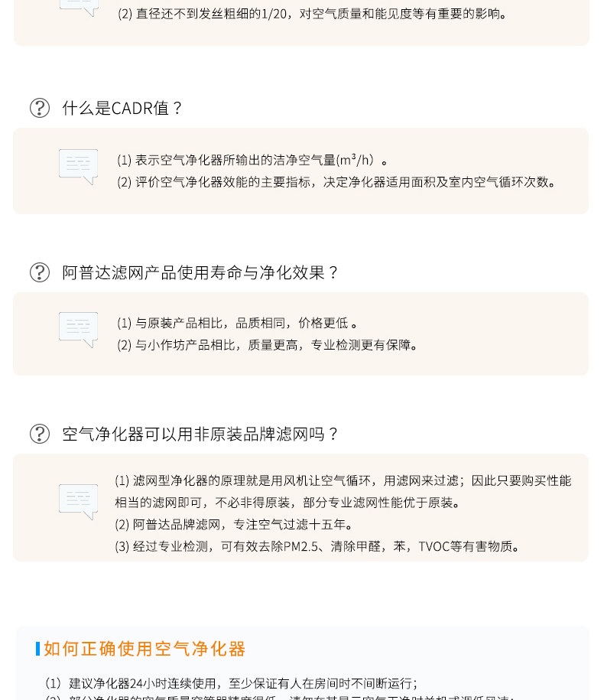Click the line 表示空气净化器所输出的洁净空气量
This screenshot has height=700, width=604.
pos(252,160)
